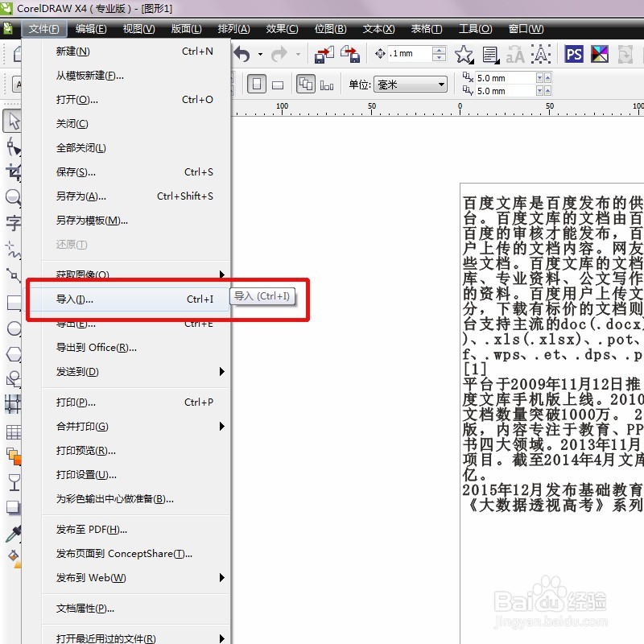This screenshot has width=644, height=644.
Task: Open the 工具(O) menu
Action: [475, 29]
